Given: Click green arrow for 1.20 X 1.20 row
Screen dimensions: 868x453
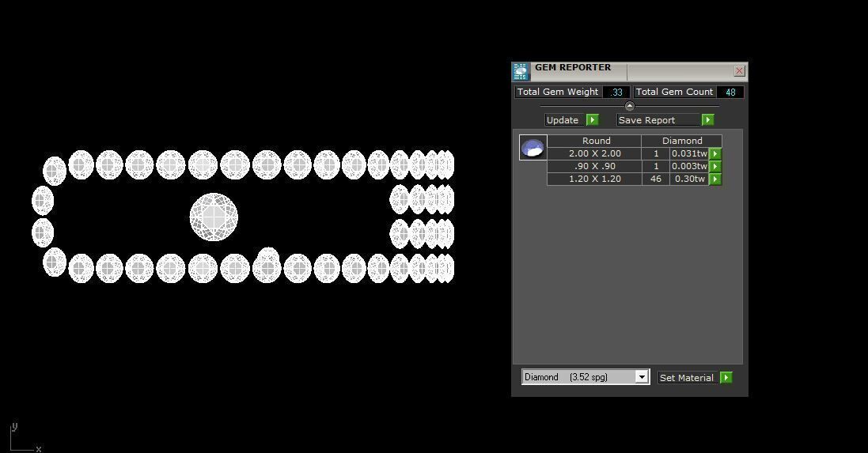Looking at the screenshot, I should tap(715, 179).
